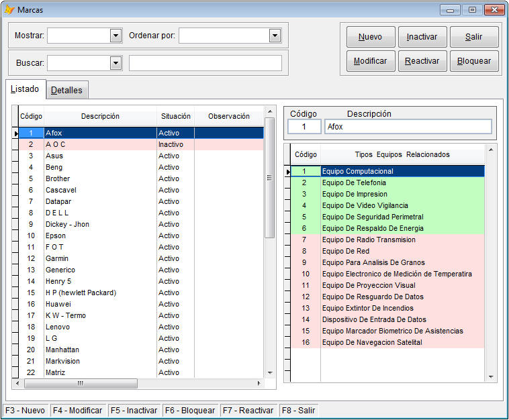Click the Observación column header

pyautogui.click(x=229, y=116)
